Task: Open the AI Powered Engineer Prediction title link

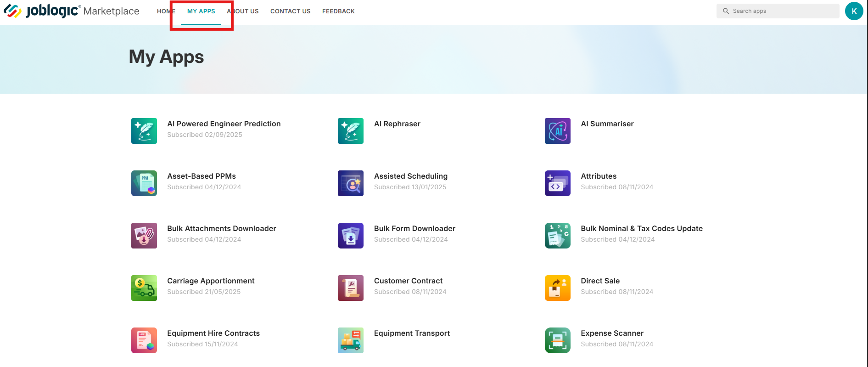Action: (x=224, y=124)
